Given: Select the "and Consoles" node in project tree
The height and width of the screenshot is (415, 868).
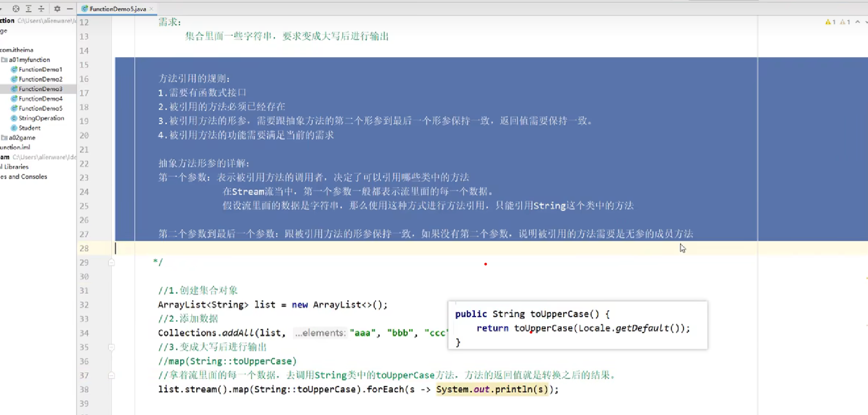Looking at the screenshot, I should tap(24, 177).
